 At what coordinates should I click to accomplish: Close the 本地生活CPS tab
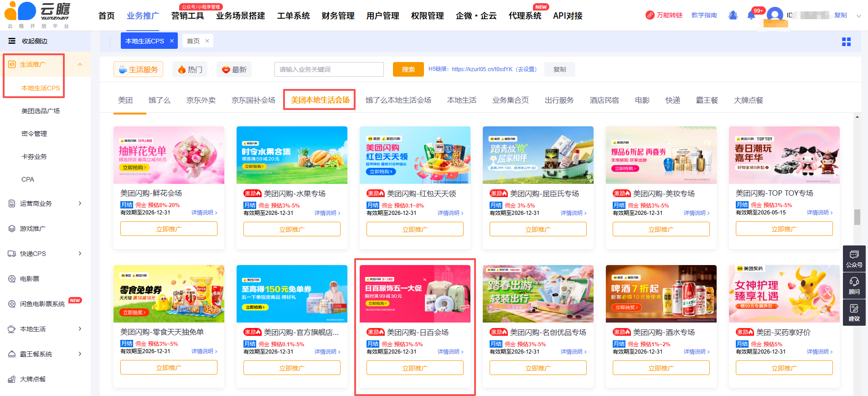coord(172,41)
